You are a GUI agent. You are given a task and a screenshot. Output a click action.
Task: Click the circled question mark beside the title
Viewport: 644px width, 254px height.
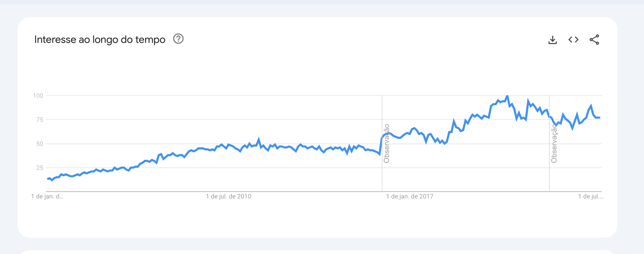click(178, 39)
